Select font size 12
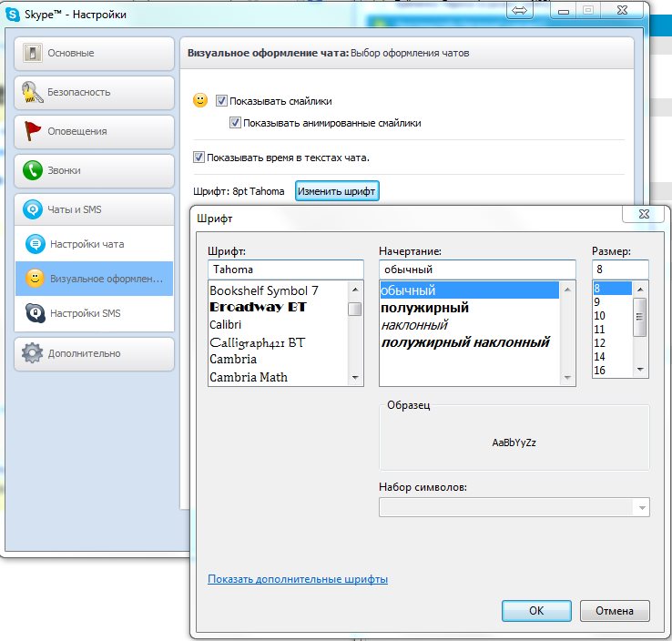Viewport: 672px width, 641px height. [613, 343]
